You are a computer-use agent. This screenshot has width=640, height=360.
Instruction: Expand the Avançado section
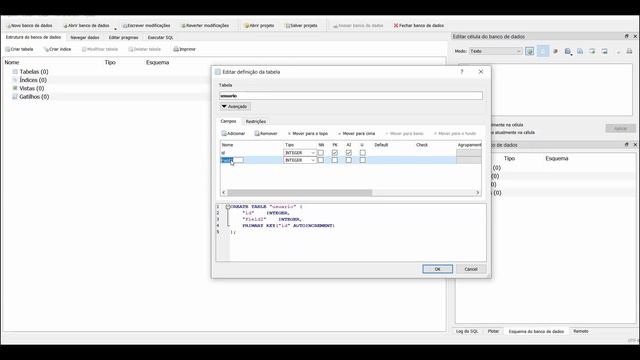click(x=235, y=107)
